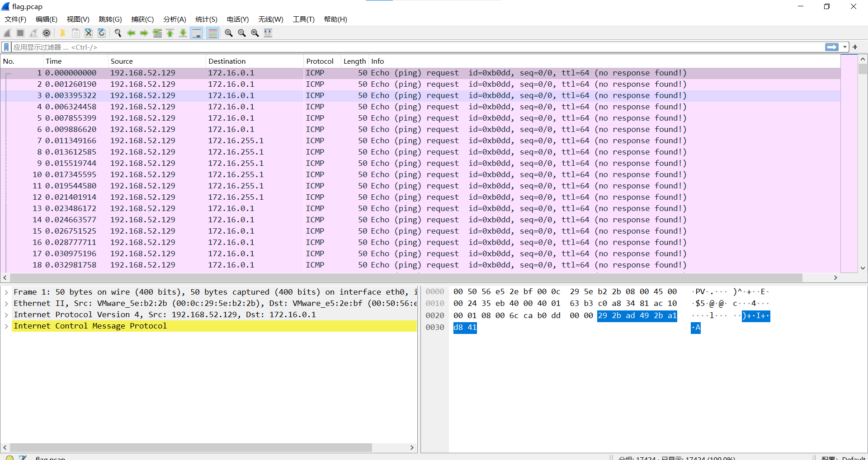Click the filter bookmark icon
The width and height of the screenshot is (868, 460).
coord(6,47)
